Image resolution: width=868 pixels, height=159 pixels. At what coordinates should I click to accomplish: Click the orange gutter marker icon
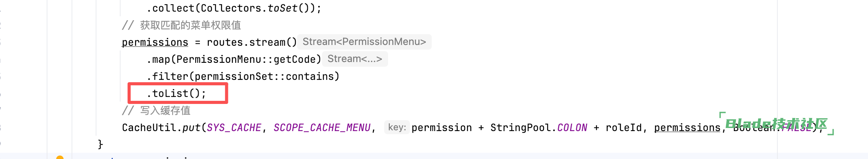(x=60, y=157)
